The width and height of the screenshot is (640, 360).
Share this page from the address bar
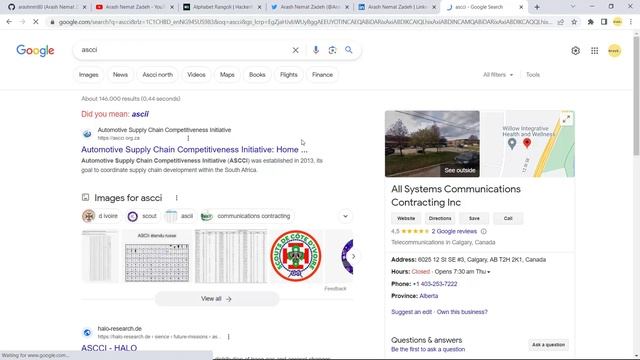coord(561,22)
